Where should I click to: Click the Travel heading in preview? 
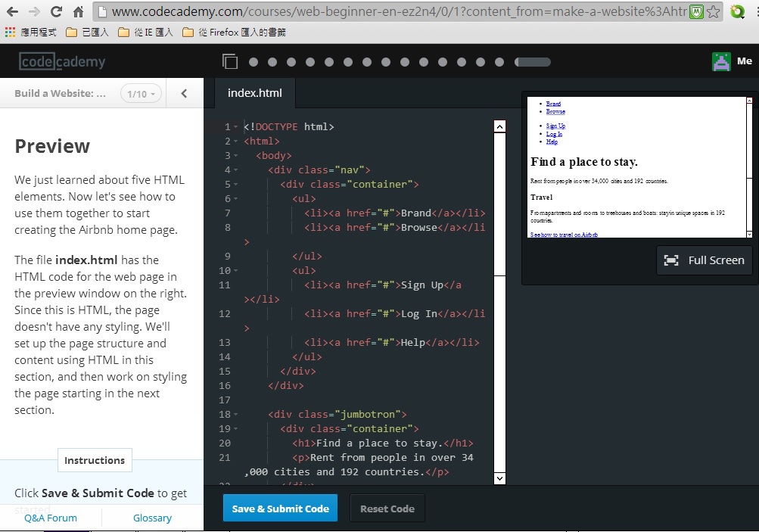[541, 198]
